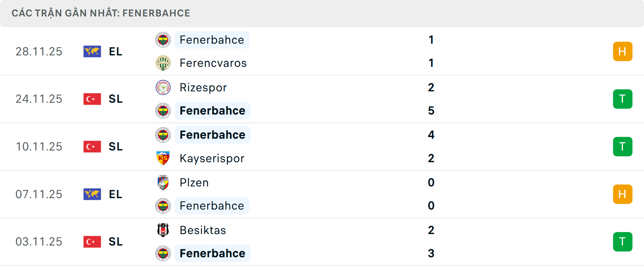Click the Fenerbahce club crest in the first match
644x266 pixels.
click(163, 40)
